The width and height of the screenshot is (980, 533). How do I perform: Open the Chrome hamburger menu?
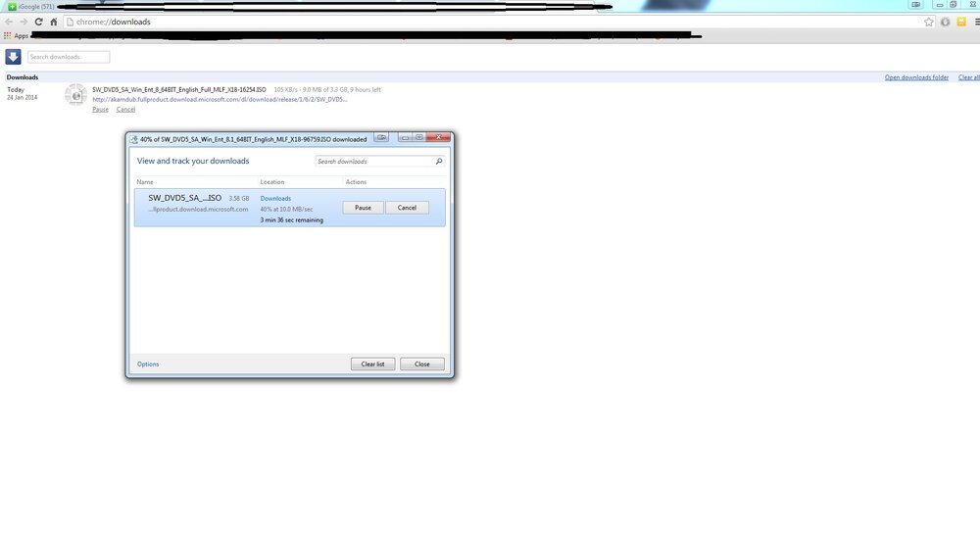click(x=976, y=22)
